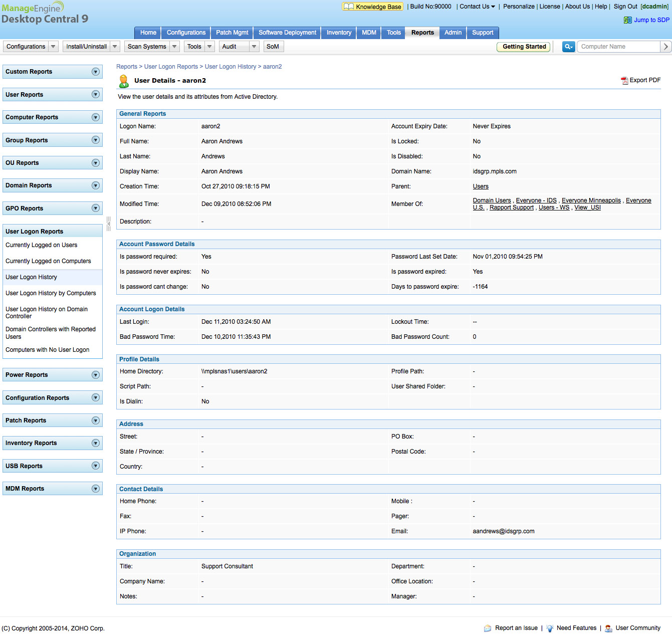Screen dimensions: 672x640
Task: Open the Support tab
Action: coord(483,33)
